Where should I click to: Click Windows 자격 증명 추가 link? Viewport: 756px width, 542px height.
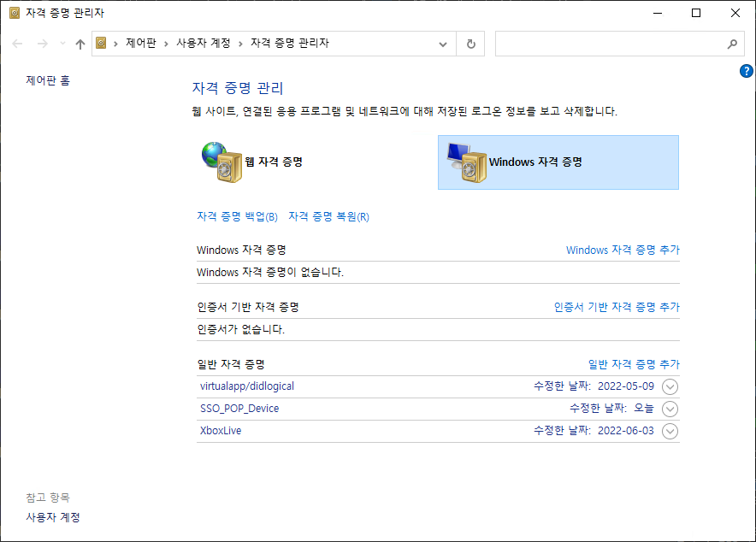[623, 250]
